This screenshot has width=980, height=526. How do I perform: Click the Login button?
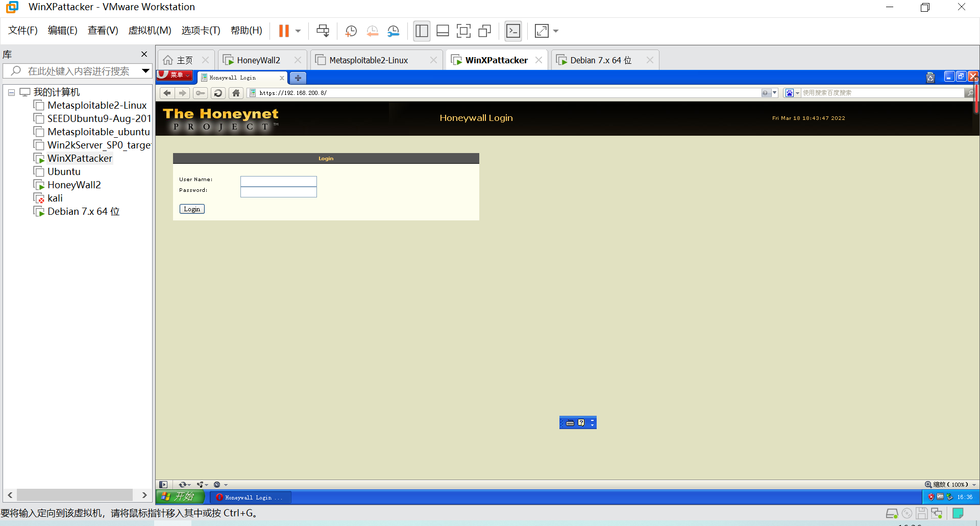tap(192, 209)
